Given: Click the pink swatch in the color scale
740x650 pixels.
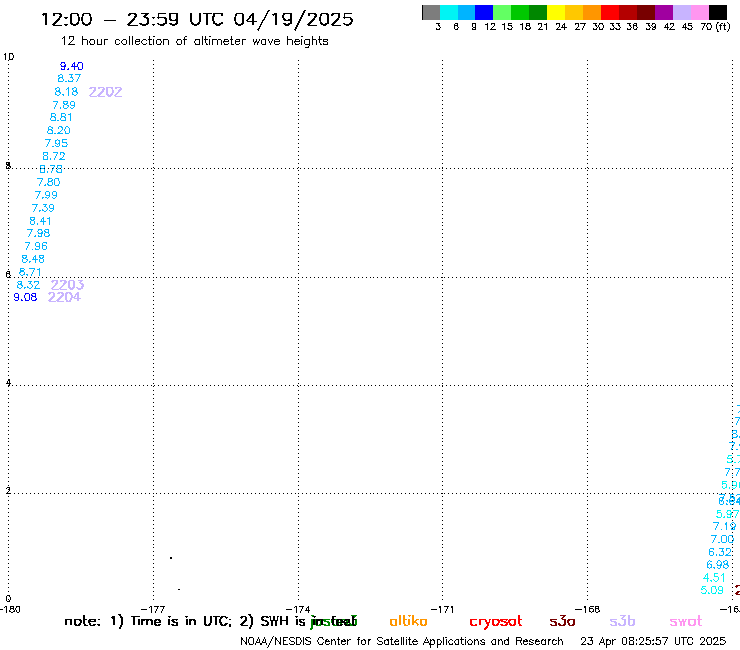Looking at the screenshot, I should click(700, 12).
